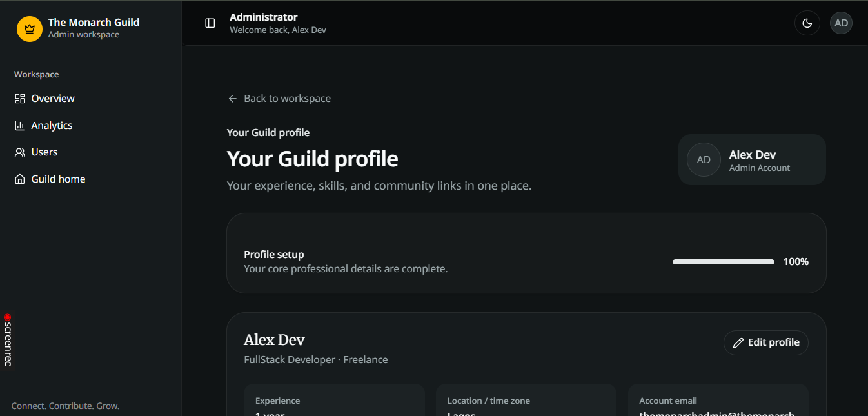868x416 pixels.
Task: Open the AD user avatar menu
Action: 841,23
